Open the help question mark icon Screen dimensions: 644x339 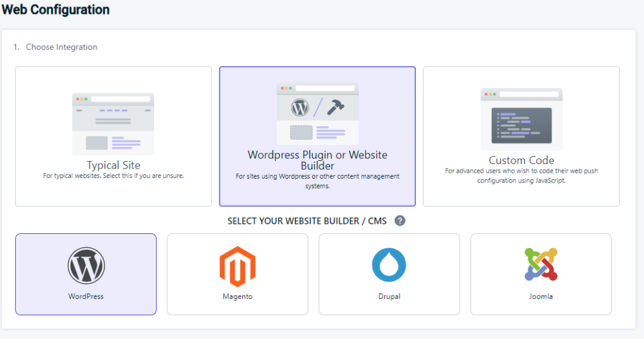[399, 221]
